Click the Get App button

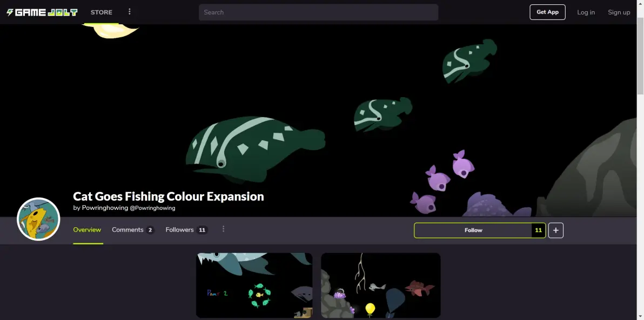547,12
